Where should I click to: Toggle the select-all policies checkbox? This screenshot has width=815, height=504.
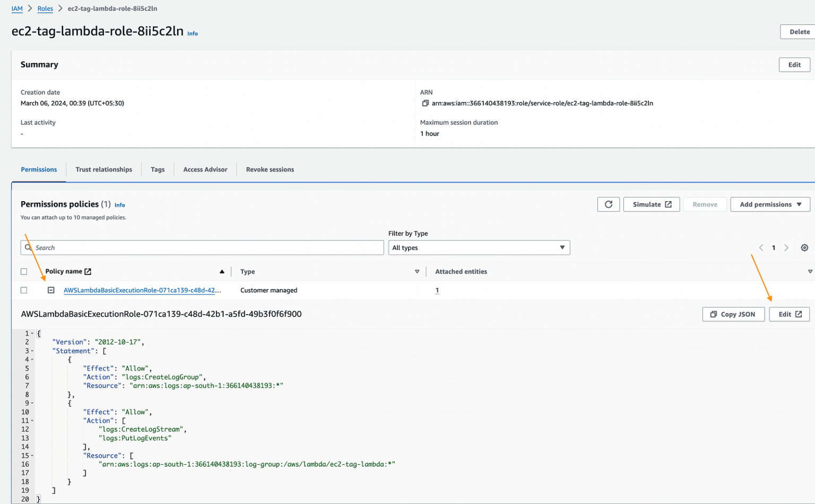24,272
